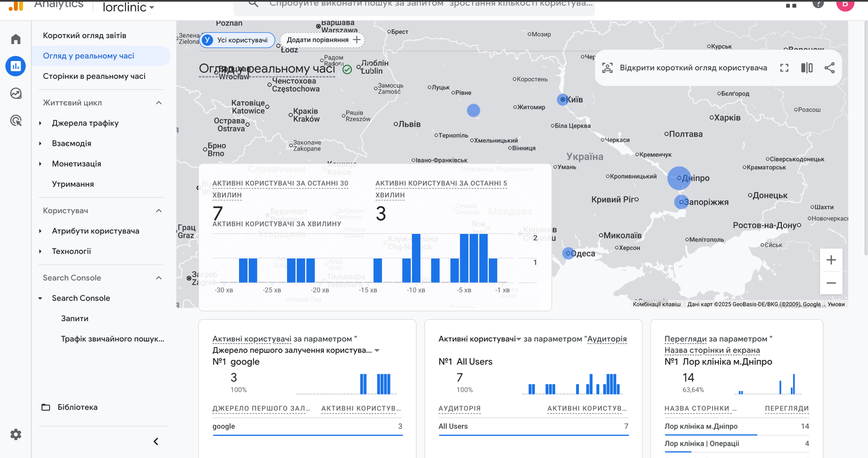868x458 pixels.
Task: Select the Reports icon in left navigation
Action: tap(15, 66)
